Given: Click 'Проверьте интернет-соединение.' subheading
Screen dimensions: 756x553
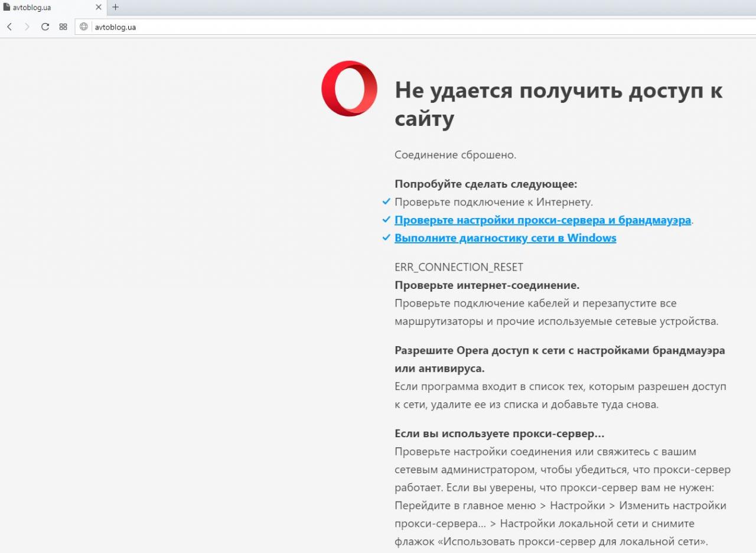Looking at the screenshot, I should click(x=487, y=285).
